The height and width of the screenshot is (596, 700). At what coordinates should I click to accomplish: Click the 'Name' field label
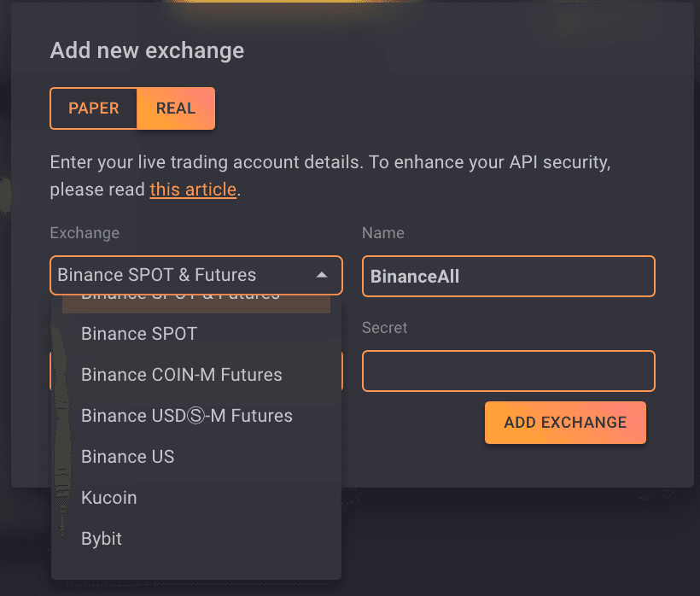[x=383, y=233]
